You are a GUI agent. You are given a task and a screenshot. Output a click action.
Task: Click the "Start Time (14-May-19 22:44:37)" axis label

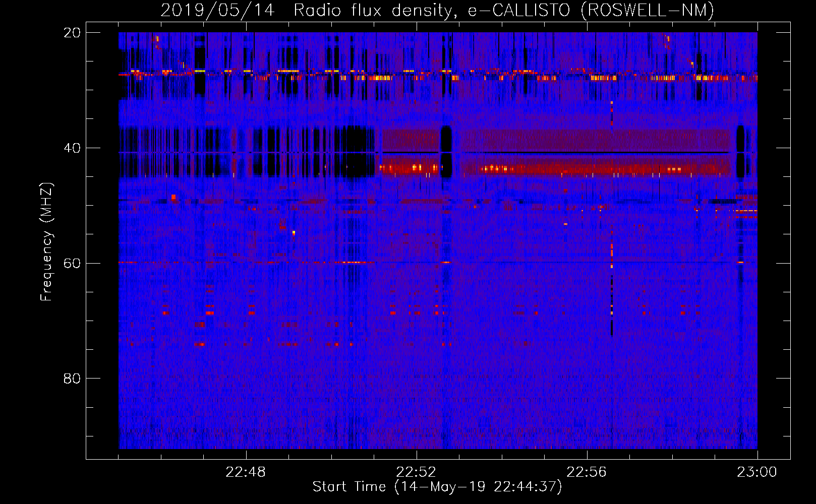pos(437,487)
